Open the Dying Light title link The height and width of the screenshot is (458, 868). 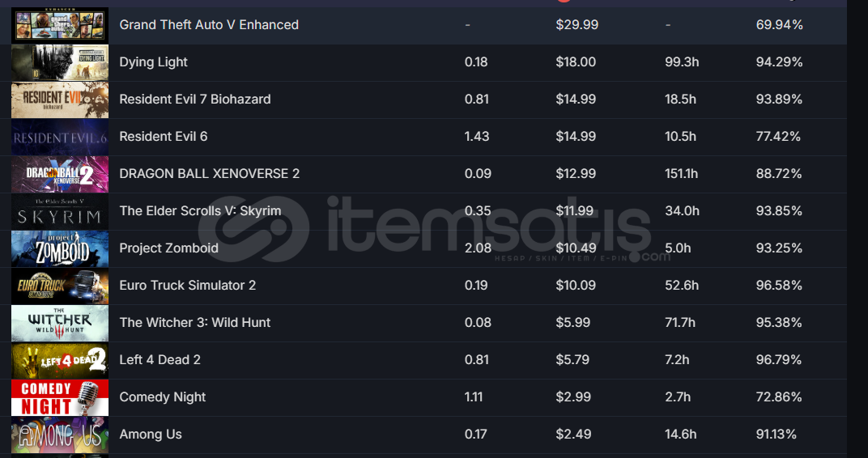153,62
